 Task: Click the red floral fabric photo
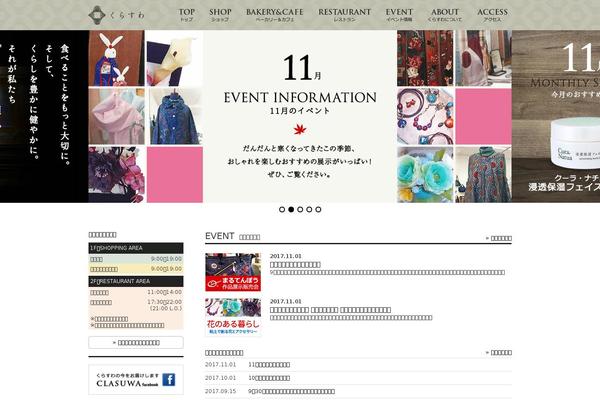pos(425,58)
